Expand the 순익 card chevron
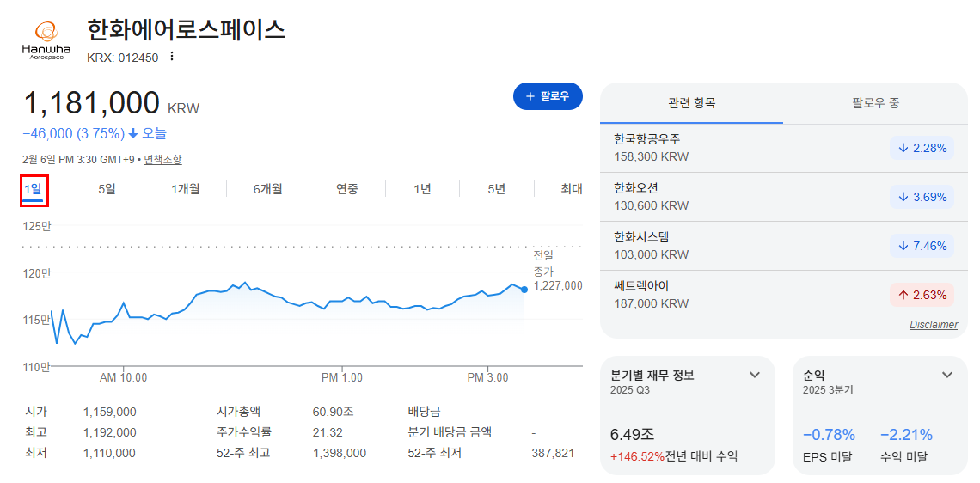 [947, 375]
